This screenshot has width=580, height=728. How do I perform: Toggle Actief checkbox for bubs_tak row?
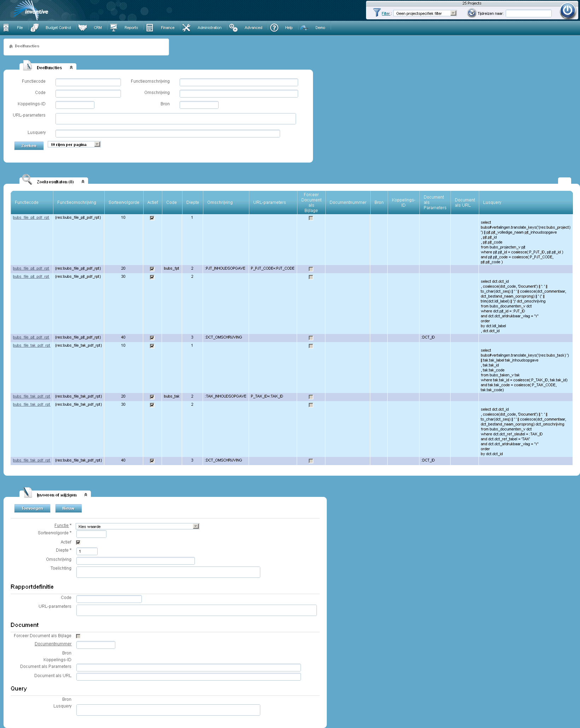pyautogui.click(x=152, y=397)
